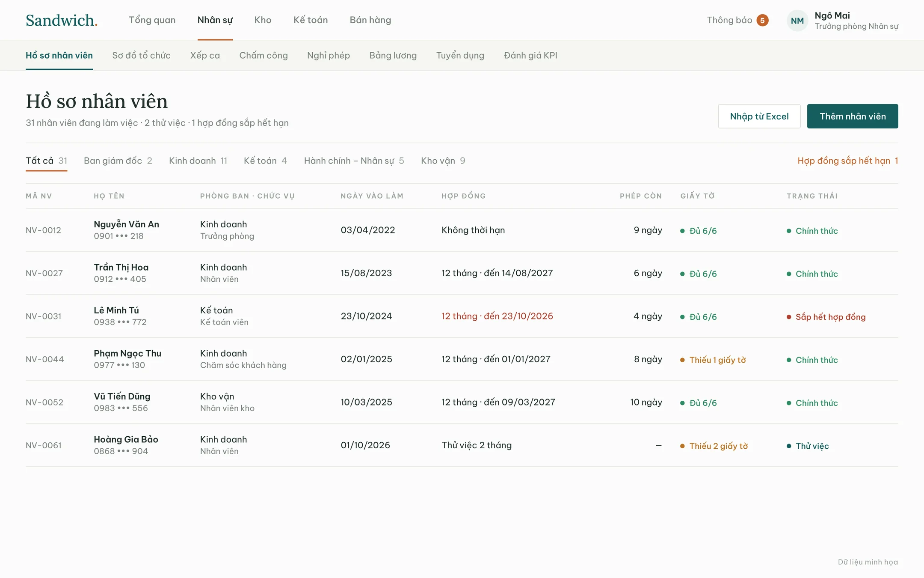Open the Đánh giá KPI tab
924x578 pixels.
tap(530, 55)
